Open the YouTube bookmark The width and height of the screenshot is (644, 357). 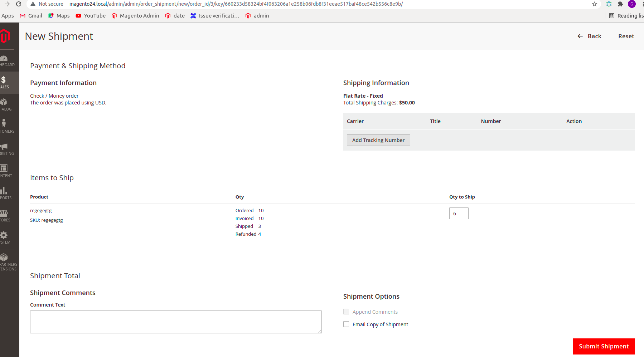click(x=90, y=15)
